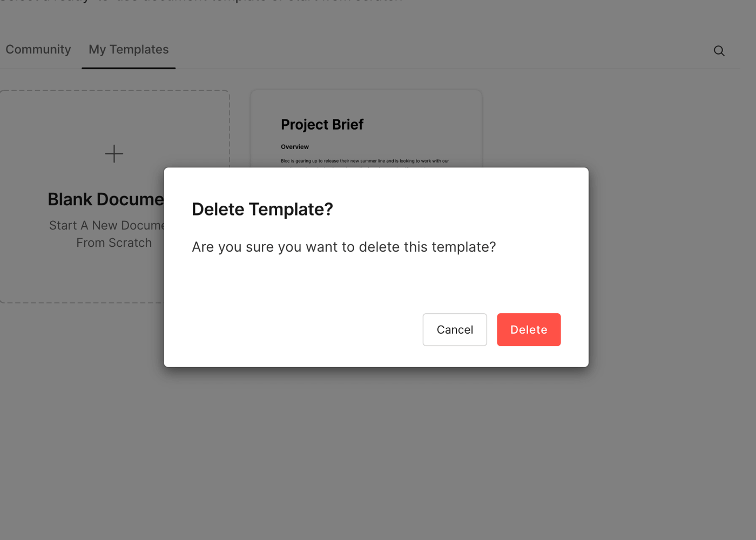The width and height of the screenshot is (756, 540).
Task: Click the page subtitle at top edge
Action: (x=201, y=2)
